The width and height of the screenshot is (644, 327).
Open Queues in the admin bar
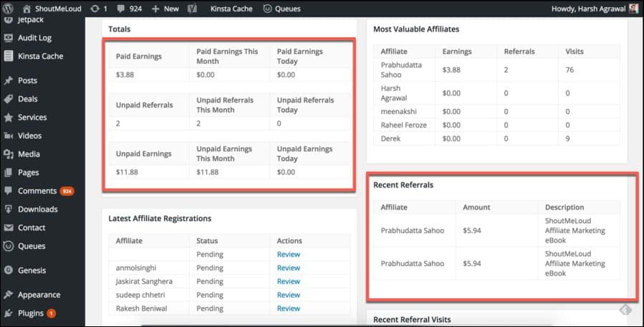coord(282,9)
